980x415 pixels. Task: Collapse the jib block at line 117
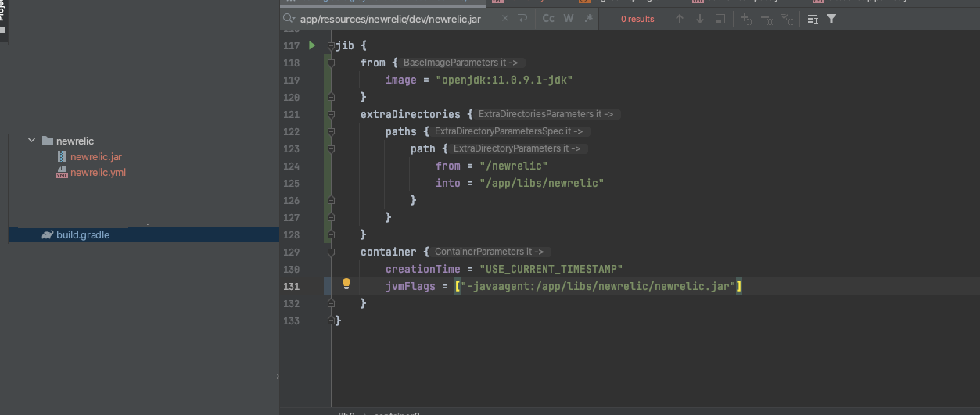click(x=332, y=45)
